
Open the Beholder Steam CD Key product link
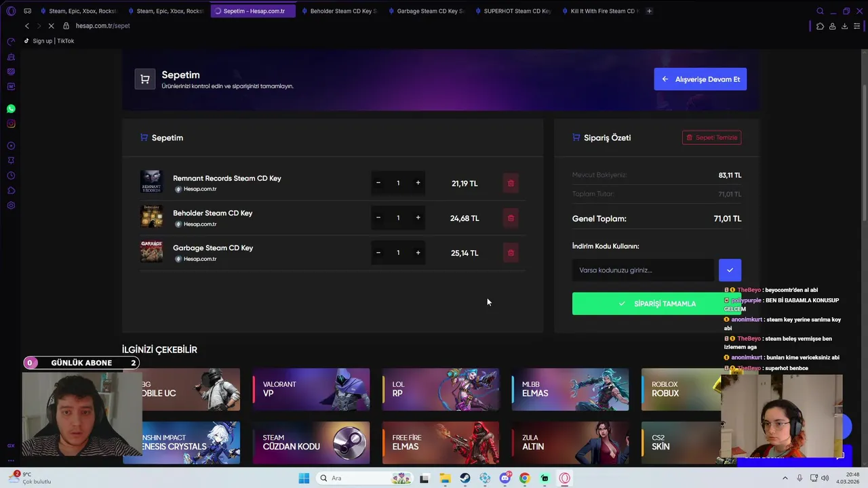point(212,213)
